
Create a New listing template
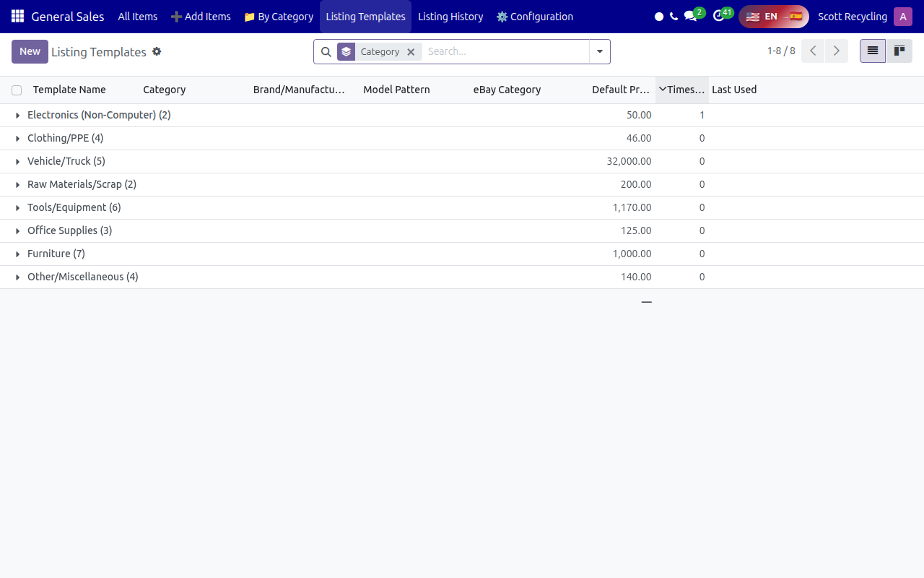click(x=30, y=51)
